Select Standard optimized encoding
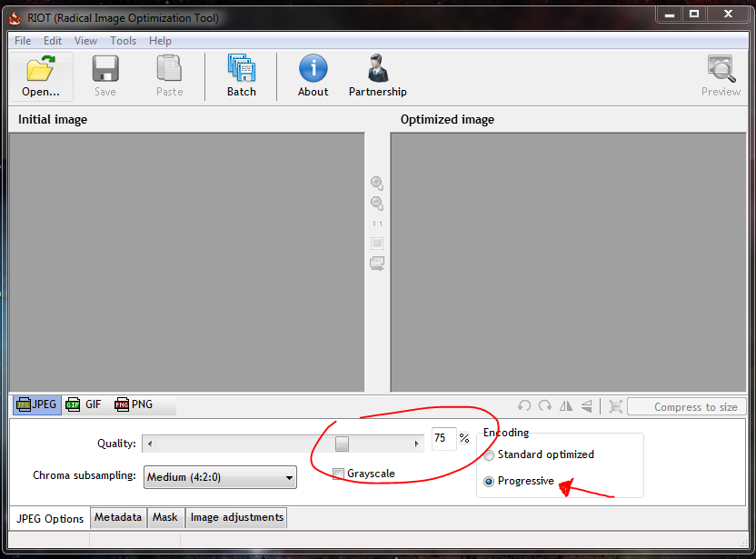 (x=490, y=454)
